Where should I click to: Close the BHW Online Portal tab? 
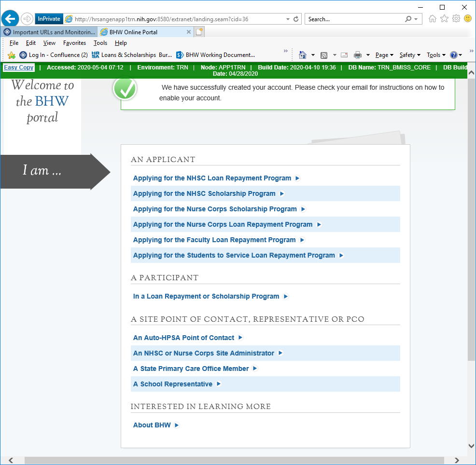tap(189, 32)
